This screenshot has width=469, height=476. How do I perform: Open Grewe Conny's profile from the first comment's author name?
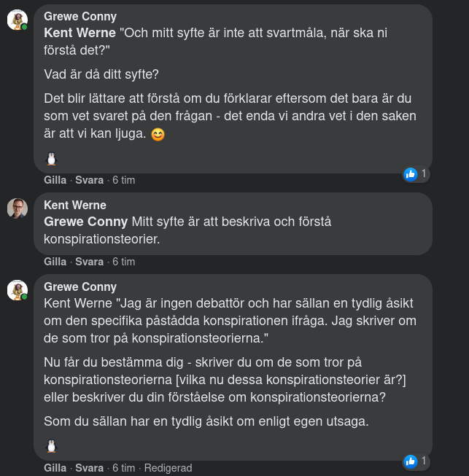point(80,16)
